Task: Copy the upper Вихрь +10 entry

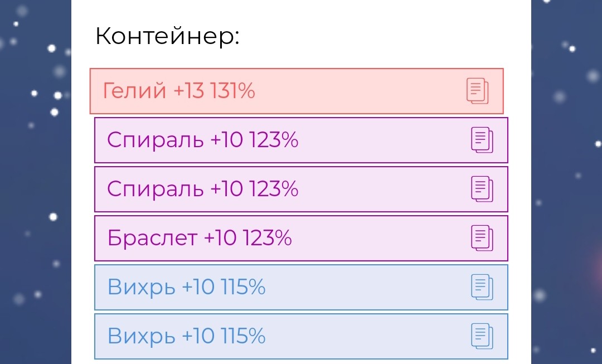Action: tap(482, 287)
